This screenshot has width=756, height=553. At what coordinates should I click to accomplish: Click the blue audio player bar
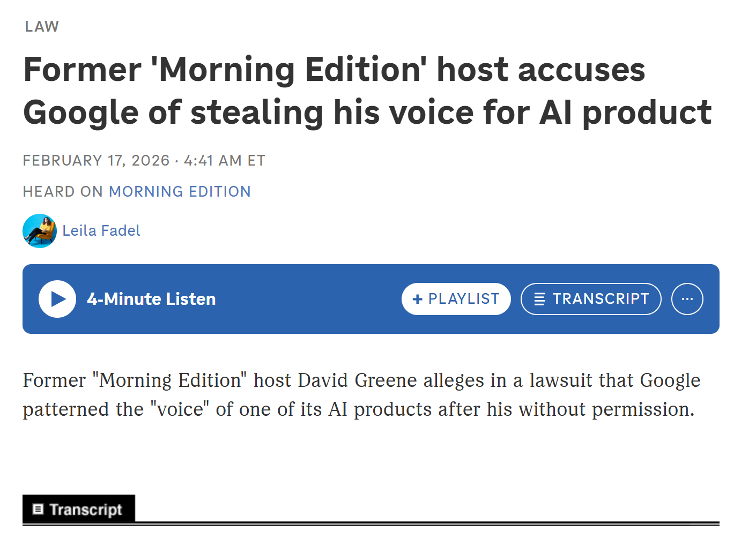click(x=295, y=299)
